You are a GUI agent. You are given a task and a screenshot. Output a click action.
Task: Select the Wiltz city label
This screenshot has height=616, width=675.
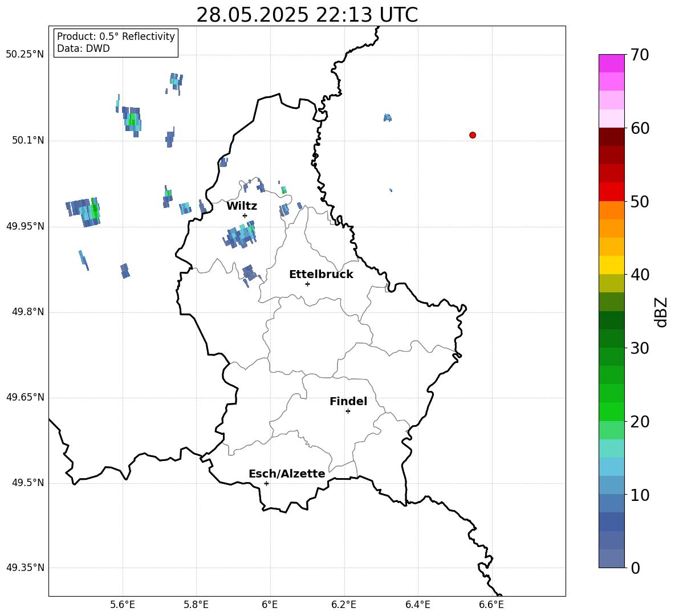(242, 206)
